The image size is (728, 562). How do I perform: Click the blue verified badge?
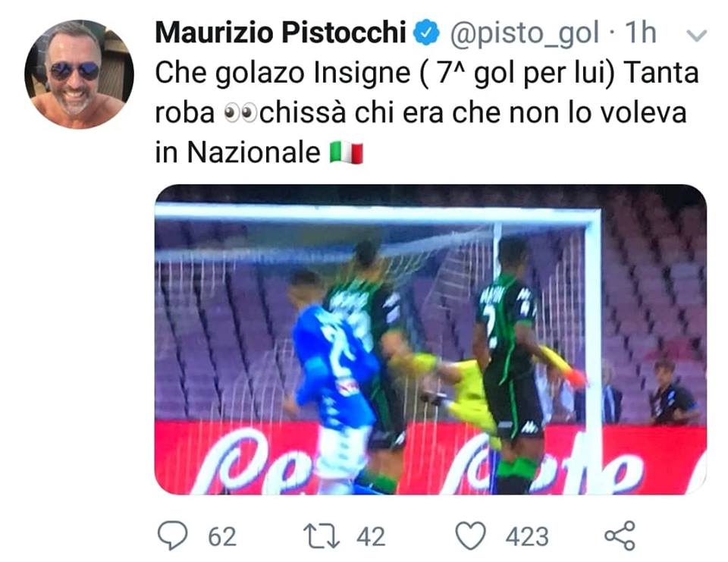pyautogui.click(x=427, y=33)
